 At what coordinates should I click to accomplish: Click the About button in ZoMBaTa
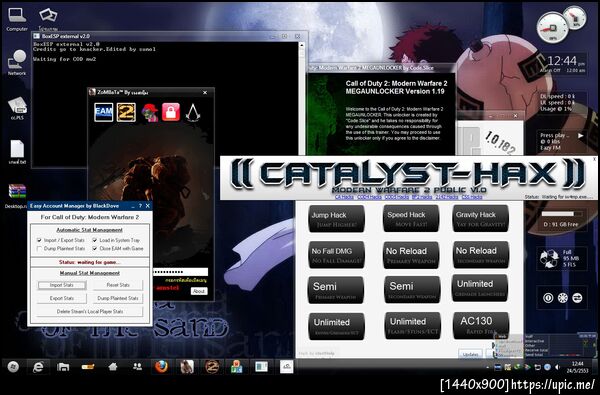(199, 291)
